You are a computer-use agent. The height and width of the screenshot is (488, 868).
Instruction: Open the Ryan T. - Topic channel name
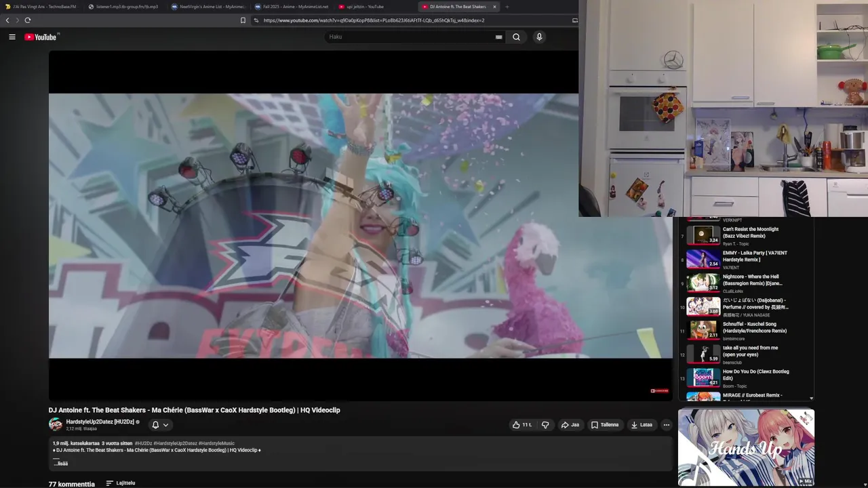(x=736, y=244)
